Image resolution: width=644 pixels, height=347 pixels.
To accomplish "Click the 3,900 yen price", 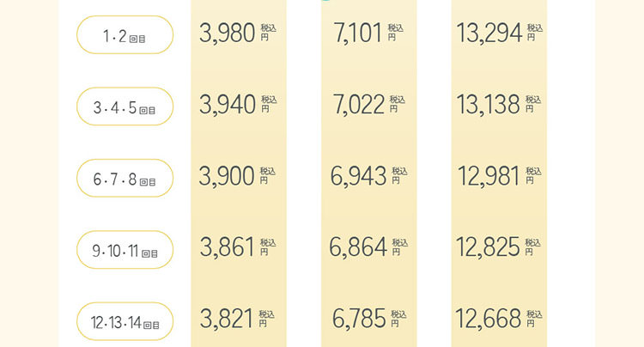I will (228, 176).
